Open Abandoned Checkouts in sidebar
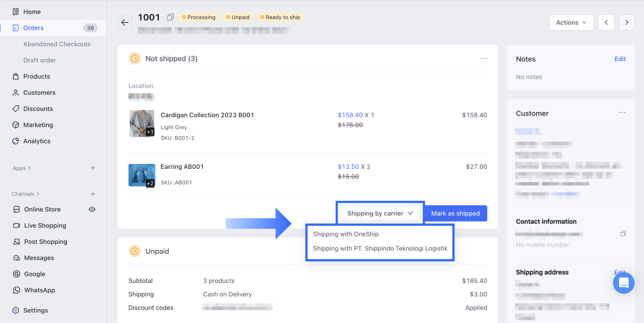The image size is (644, 323). [57, 44]
